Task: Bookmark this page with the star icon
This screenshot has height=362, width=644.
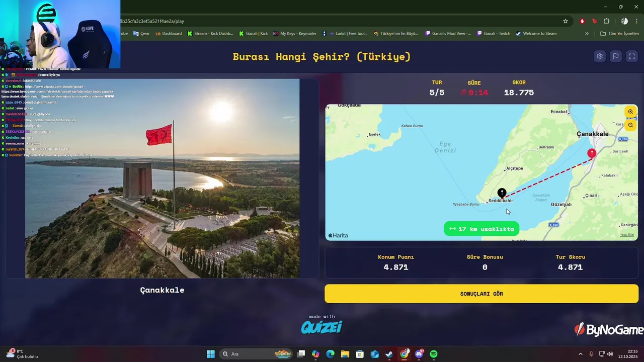Action: [x=566, y=21]
